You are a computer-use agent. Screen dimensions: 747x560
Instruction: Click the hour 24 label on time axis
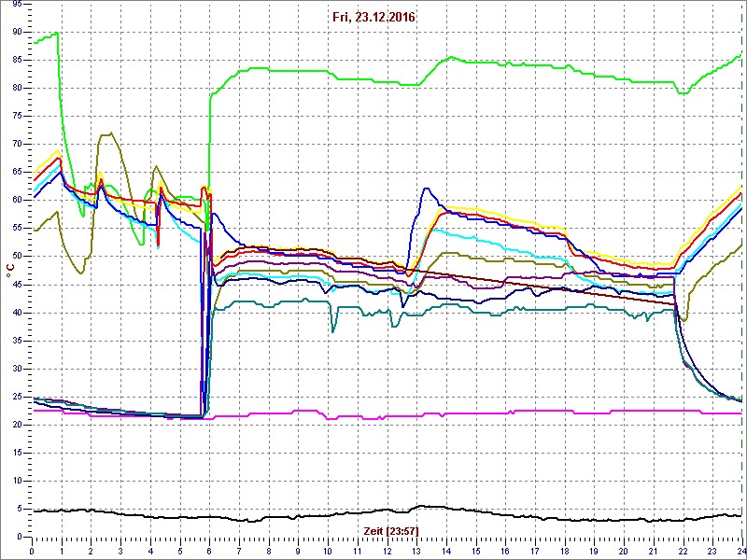tap(740, 551)
